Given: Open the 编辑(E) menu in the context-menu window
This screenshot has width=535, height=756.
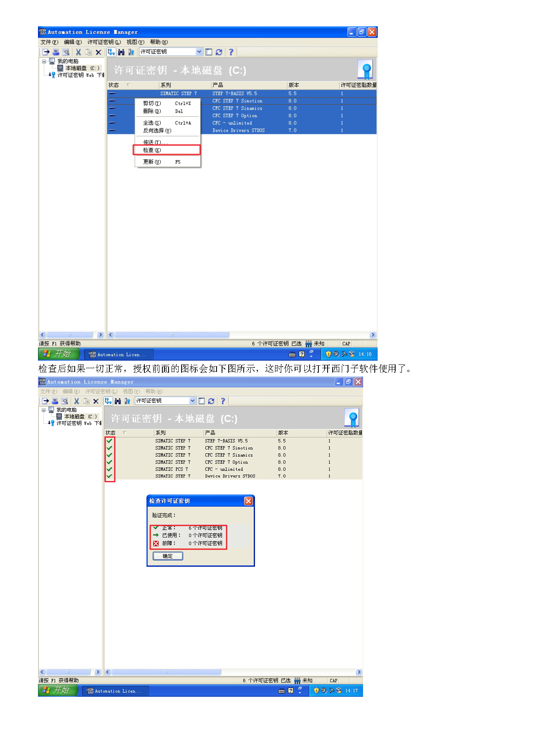Looking at the screenshot, I should click(x=73, y=42).
